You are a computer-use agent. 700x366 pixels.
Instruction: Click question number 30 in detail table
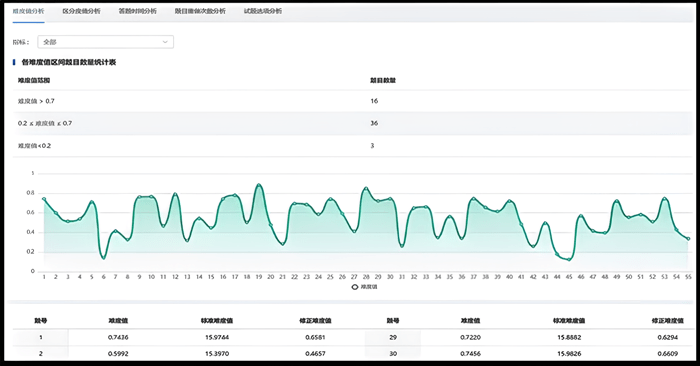[393, 354]
